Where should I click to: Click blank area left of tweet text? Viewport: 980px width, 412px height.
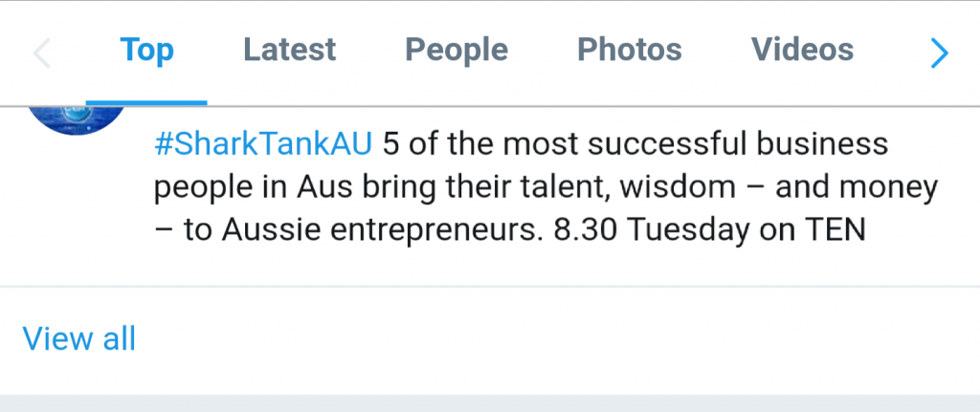pyautogui.click(x=77, y=210)
